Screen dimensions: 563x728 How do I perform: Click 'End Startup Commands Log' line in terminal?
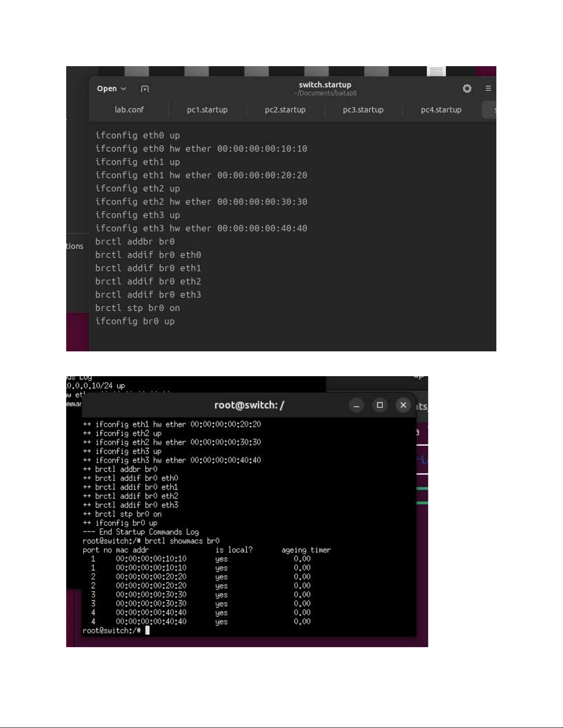141,532
